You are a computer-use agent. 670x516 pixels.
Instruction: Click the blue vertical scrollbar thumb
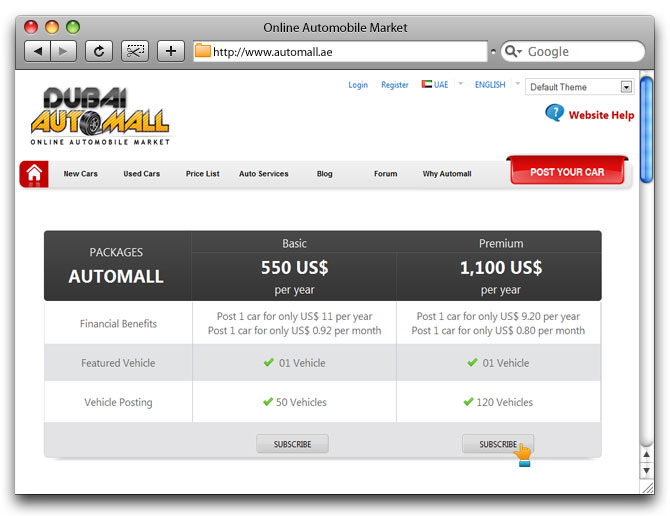click(646, 129)
